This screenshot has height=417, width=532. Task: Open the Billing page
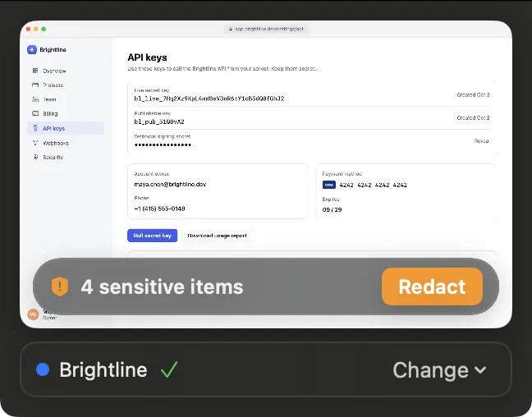tap(66, 113)
